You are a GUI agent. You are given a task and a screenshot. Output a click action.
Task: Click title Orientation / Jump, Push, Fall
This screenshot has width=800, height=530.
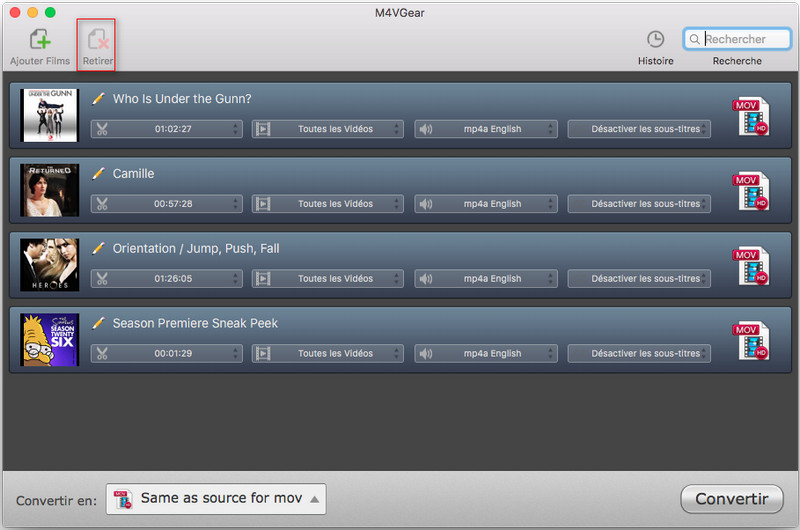(x=196, y=248)
